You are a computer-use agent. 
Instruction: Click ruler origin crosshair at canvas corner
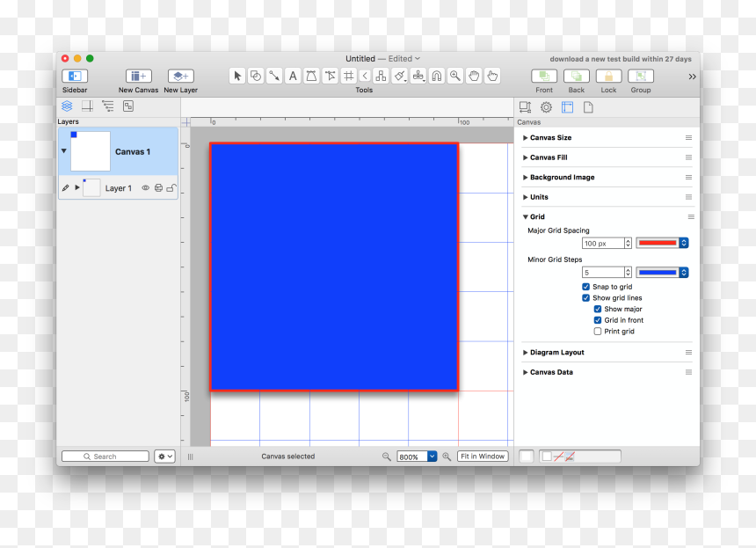185,122
